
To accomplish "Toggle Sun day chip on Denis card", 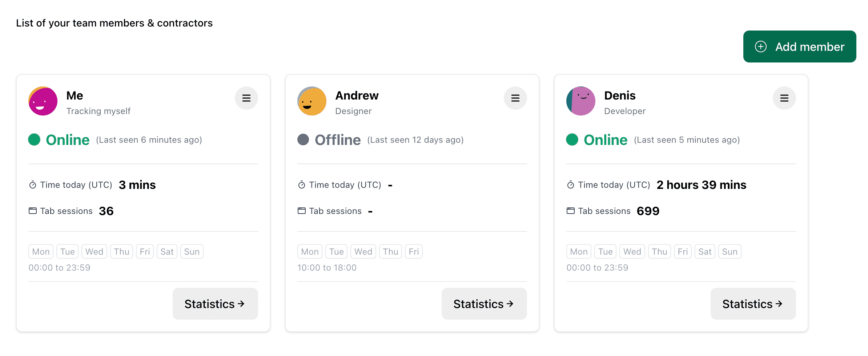I will pos(730,251).
